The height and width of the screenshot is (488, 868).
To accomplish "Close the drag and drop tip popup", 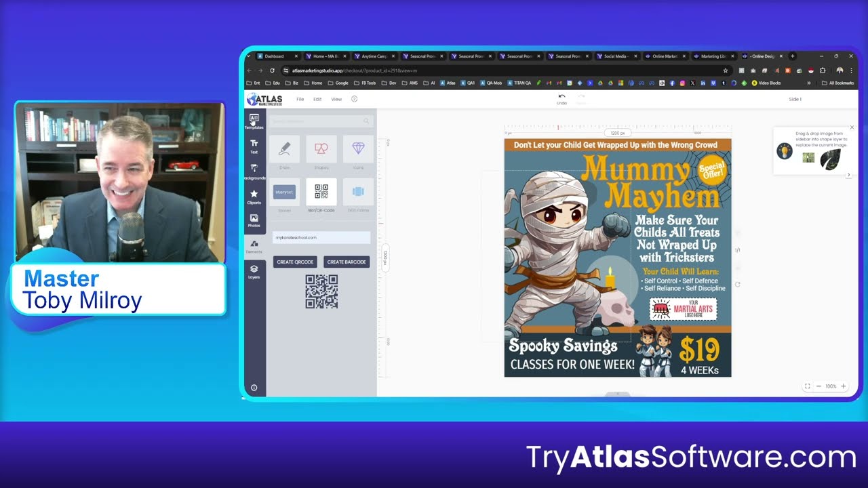I will [x=852, y=127].
